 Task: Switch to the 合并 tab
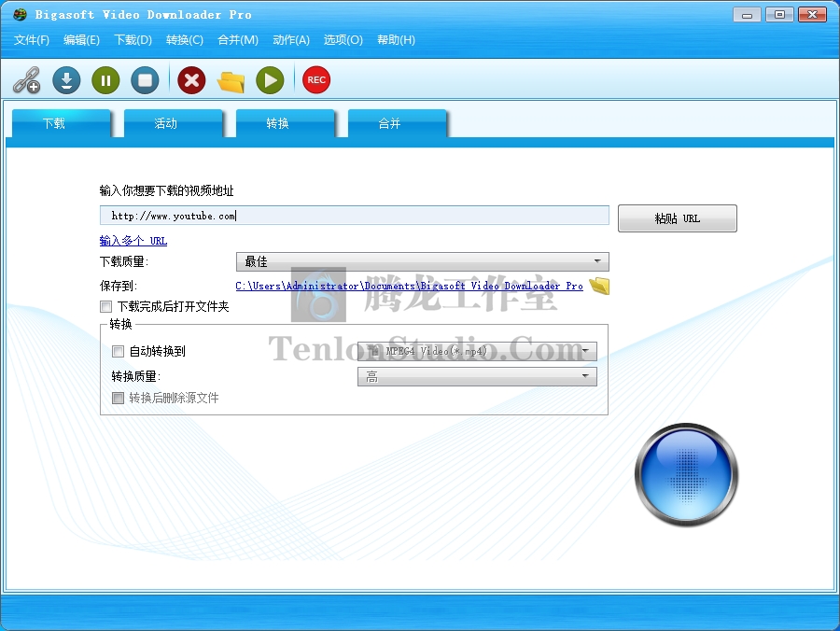tap(397, 123)
